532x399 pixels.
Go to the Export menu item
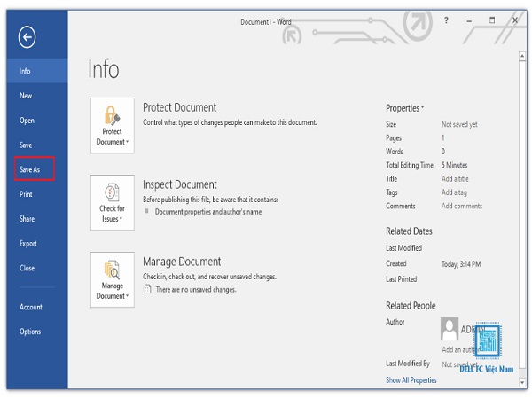[28, 244]
